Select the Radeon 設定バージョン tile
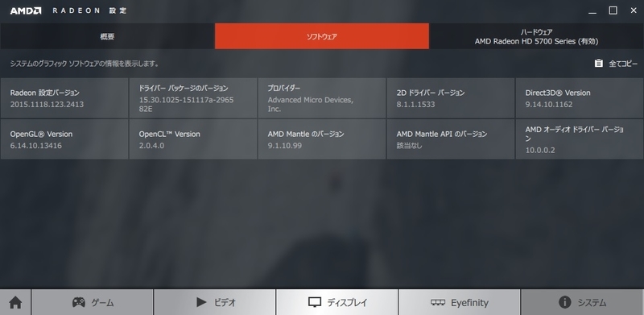Viewport: 644px width, 315px height. pyautogui.click(x=64, y=98)
